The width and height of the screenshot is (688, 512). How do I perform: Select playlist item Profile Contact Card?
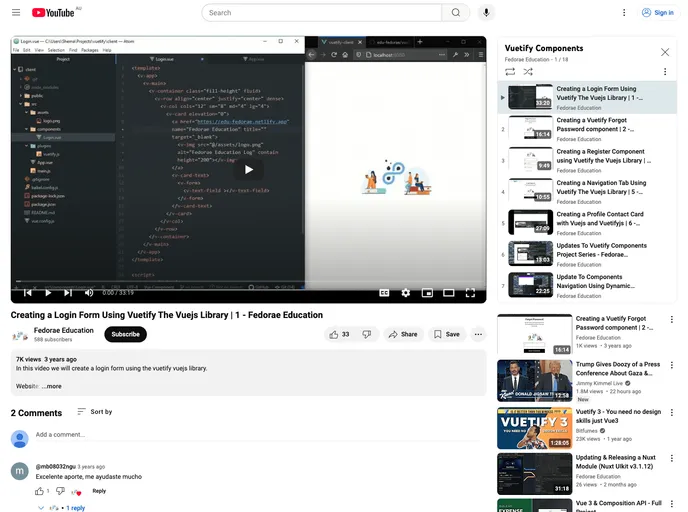(587, 223)
